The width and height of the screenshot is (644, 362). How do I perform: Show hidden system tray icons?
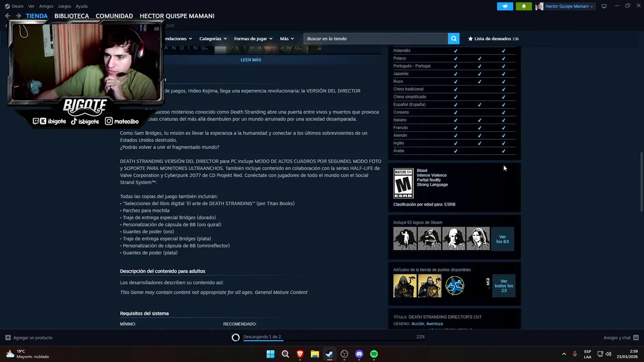564,354
